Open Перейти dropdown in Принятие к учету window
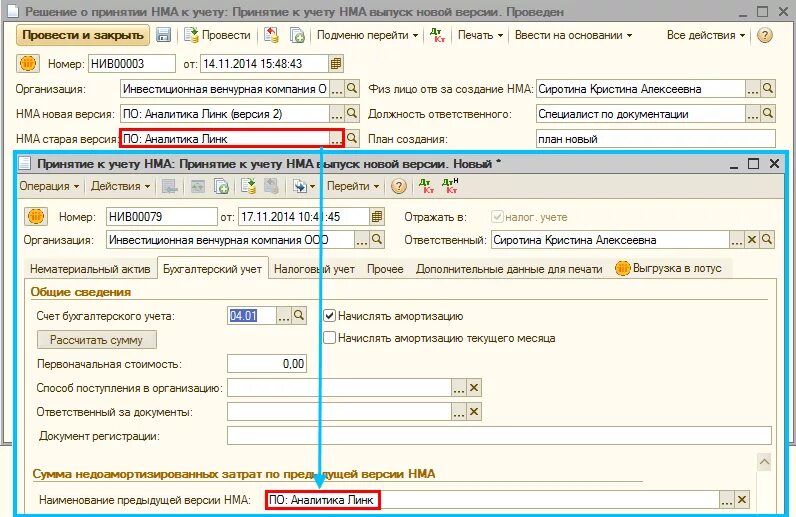The width and height of the screenshot is (796, 517). pos(353,186)
